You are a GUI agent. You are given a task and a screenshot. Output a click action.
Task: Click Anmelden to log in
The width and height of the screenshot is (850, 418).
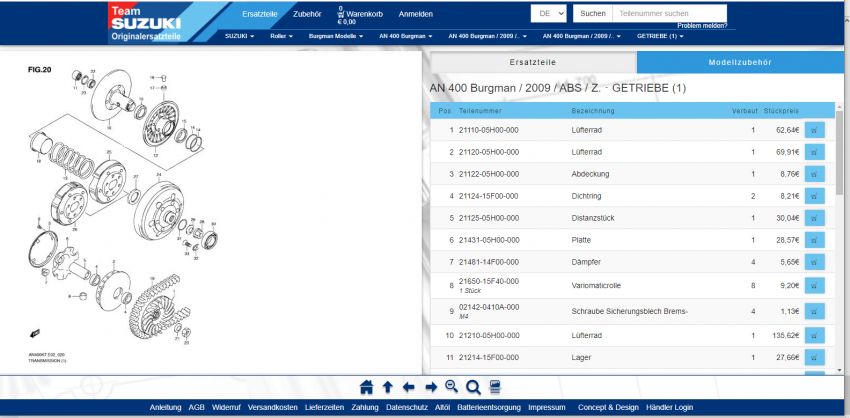pyautogui.click(x=415, y=15)
